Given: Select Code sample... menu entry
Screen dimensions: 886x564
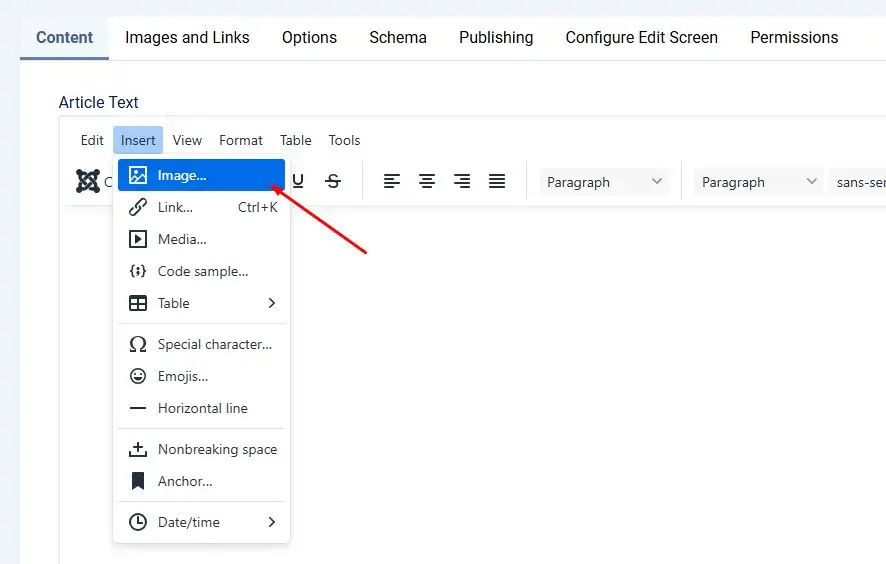Looking at the screenshot, I should (201, 271).
